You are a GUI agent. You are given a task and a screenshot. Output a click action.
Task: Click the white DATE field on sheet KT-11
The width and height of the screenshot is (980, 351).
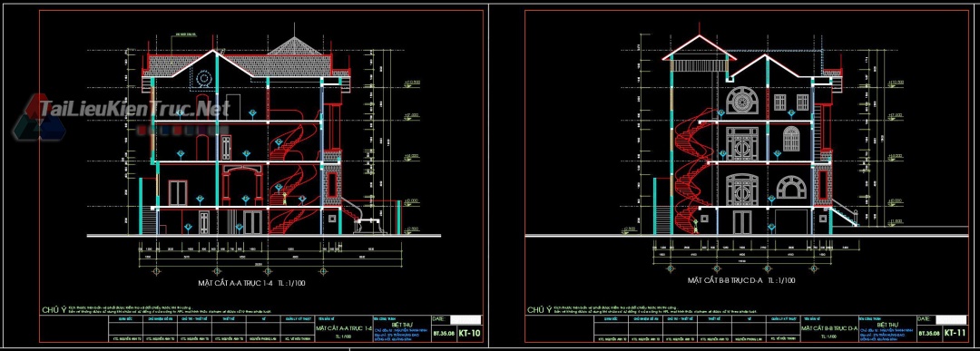[951, 319]
